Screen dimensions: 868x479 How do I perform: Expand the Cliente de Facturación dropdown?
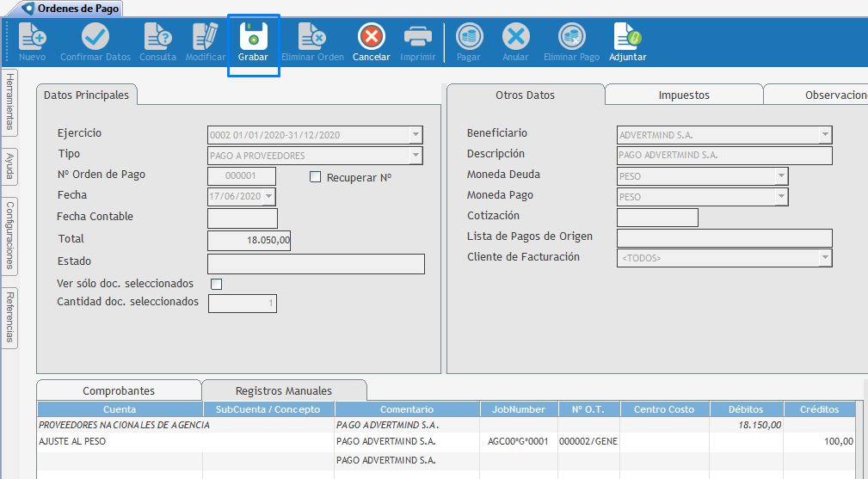click(825, 258)
